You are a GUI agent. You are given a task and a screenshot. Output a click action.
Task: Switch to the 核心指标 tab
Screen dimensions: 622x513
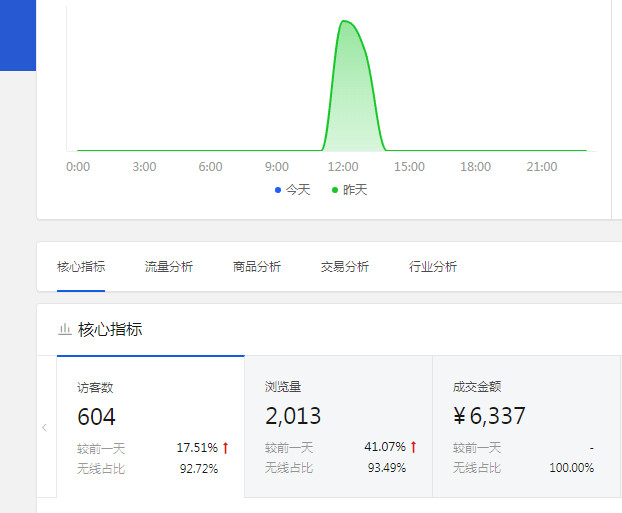[81, 267]
